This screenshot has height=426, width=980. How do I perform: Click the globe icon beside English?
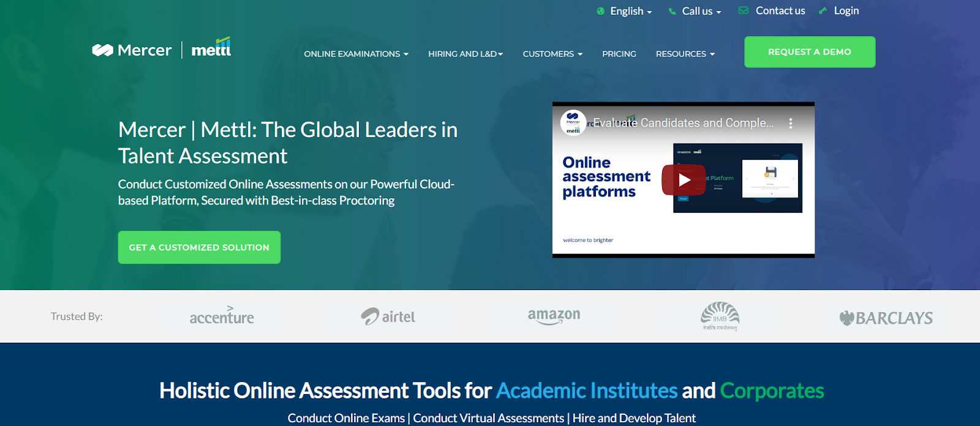[600, 11]
